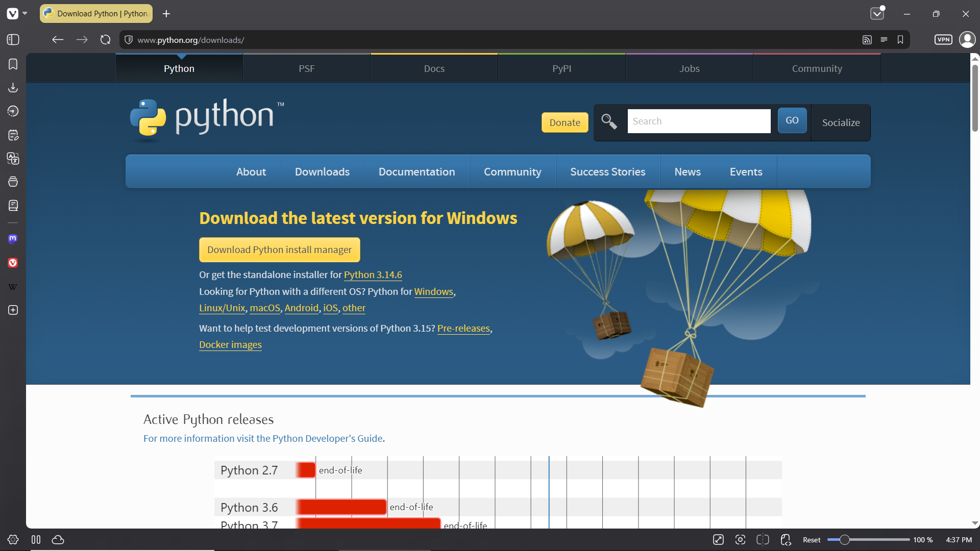Select the Download Python browser tab
The image size is (980, 551).
pyautogui.click(x=97, y=14)
